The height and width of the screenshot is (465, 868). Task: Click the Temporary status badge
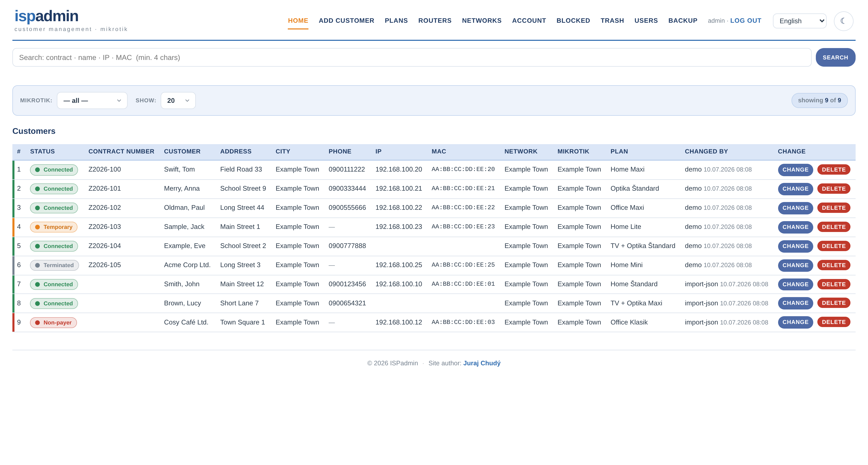tap(53, 227)
